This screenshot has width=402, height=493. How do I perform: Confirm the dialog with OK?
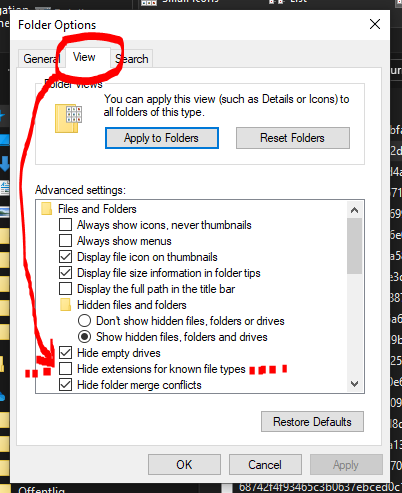pos(184,465)
